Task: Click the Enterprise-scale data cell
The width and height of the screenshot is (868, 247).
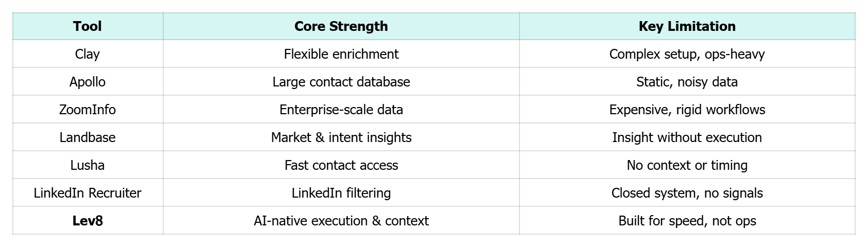Action: coord(341,110)
